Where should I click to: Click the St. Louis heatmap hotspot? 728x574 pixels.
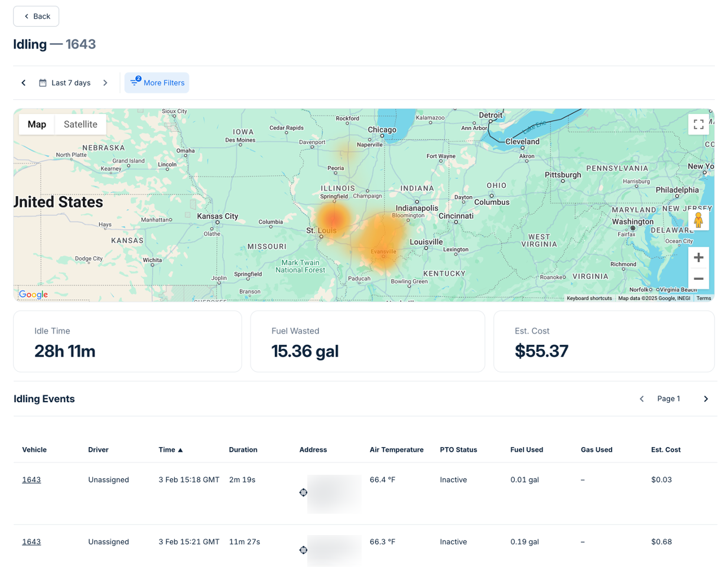[334, 217]
